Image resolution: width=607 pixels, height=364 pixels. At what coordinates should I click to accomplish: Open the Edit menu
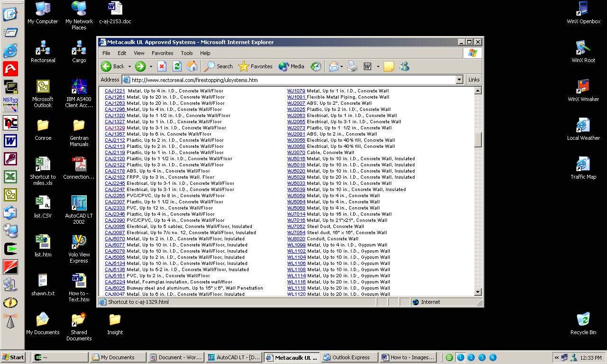coord(122,53)
